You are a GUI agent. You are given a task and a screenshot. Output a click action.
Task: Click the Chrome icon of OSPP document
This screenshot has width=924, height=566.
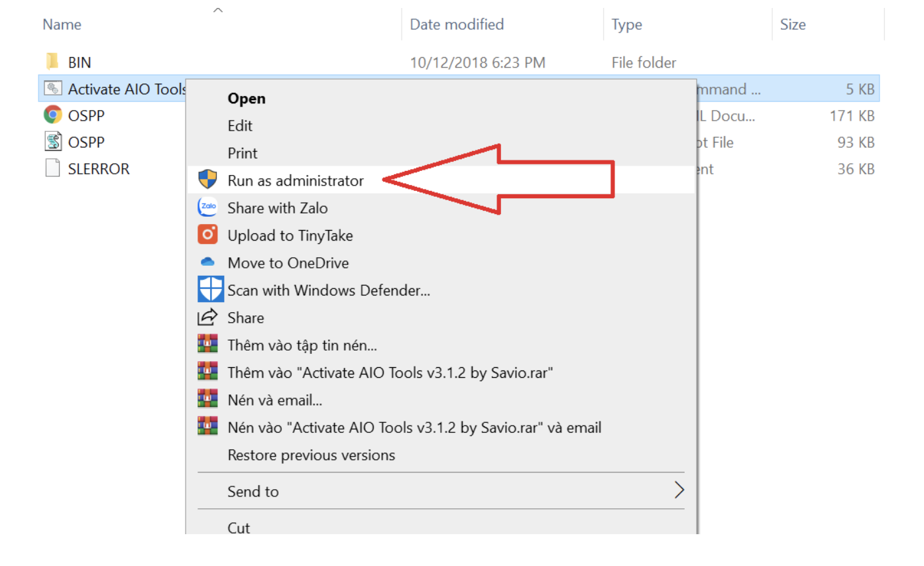53,115
